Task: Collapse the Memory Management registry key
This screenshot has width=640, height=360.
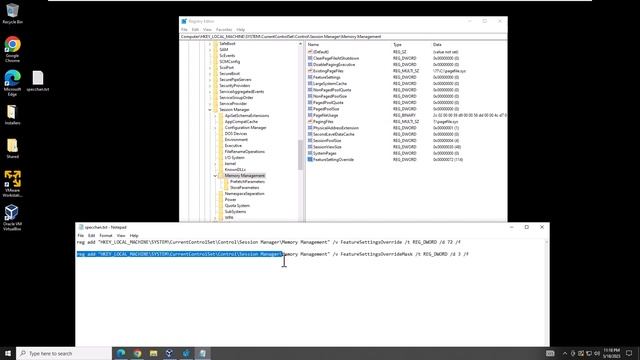Action: coord(216,176)
